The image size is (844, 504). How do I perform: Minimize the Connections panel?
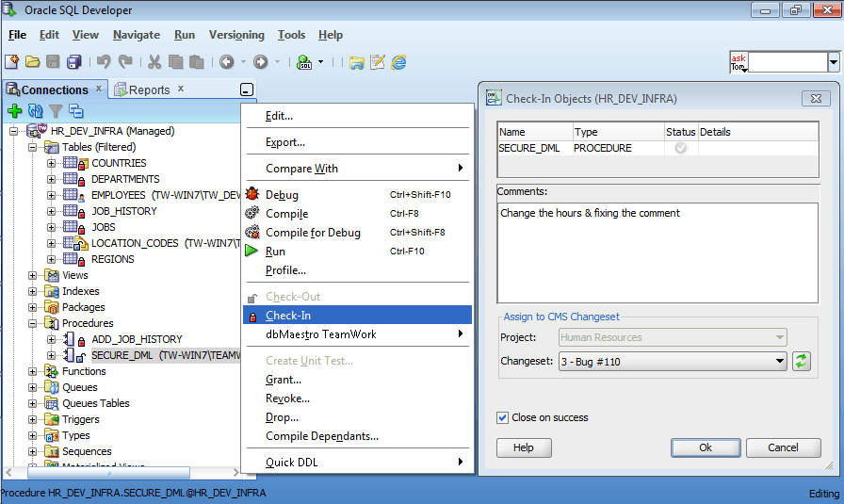(247, 89)
